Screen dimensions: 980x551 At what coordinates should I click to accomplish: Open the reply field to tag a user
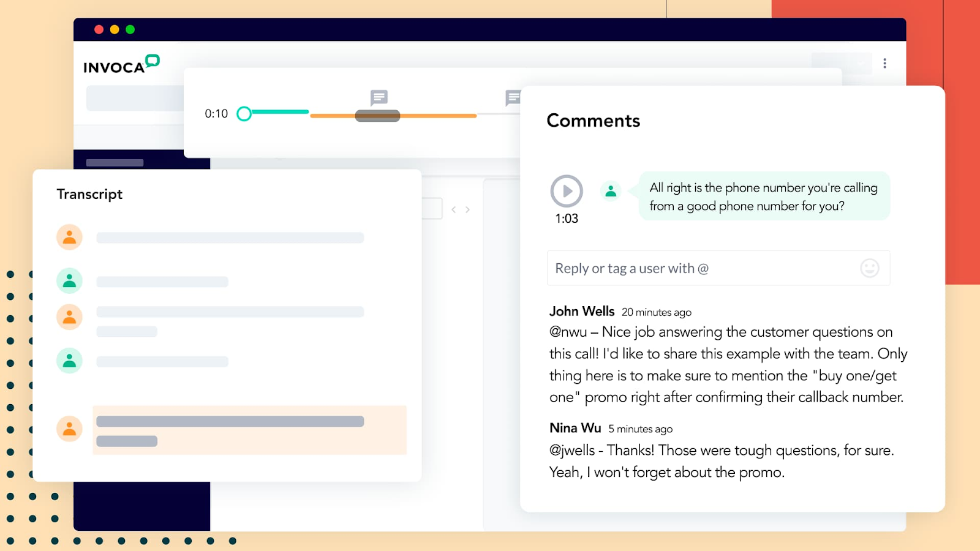(674, 268)
